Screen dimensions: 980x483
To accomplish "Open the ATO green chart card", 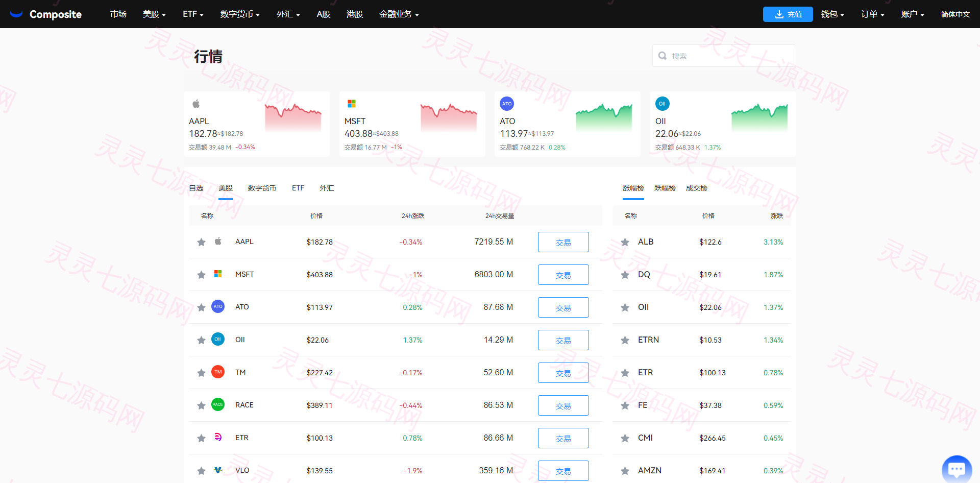I will pos(567,124).
